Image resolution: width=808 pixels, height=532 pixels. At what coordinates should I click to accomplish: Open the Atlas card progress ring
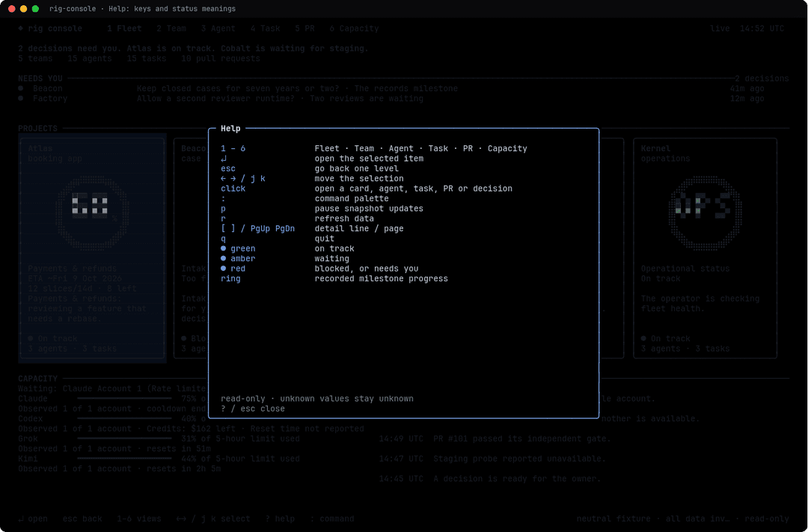(x=92, y=213)
